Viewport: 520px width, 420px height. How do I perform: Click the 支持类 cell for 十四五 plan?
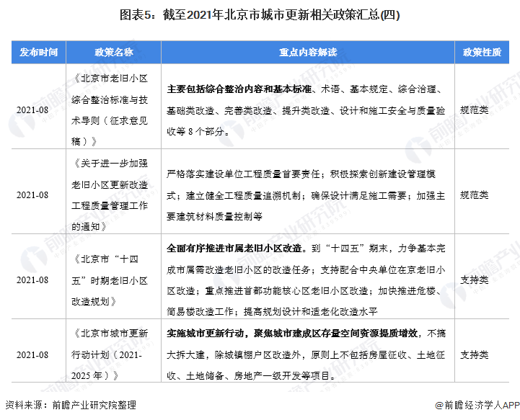coord(475,280)
